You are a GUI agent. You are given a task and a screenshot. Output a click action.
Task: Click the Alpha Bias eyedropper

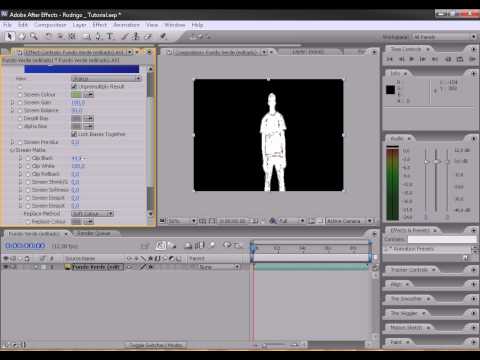click(x=89, y=126)
